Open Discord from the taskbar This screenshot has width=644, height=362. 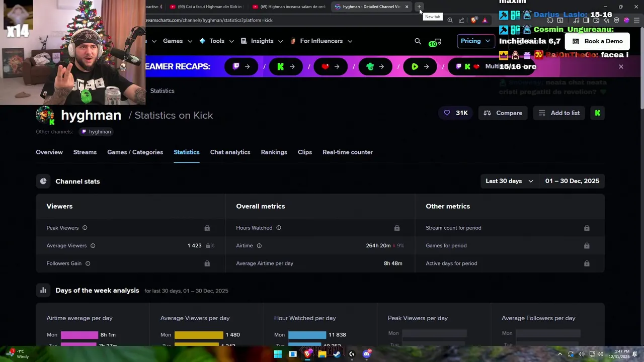367,354
